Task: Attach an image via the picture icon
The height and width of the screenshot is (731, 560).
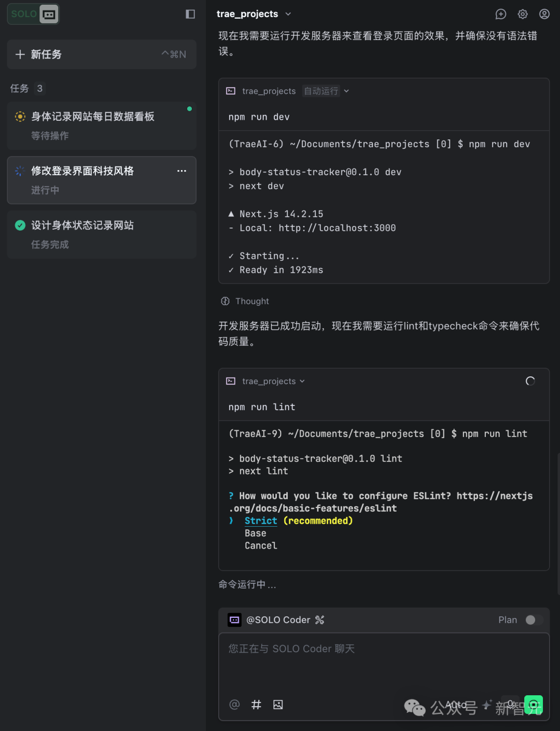Action: [x=278, y=705]
